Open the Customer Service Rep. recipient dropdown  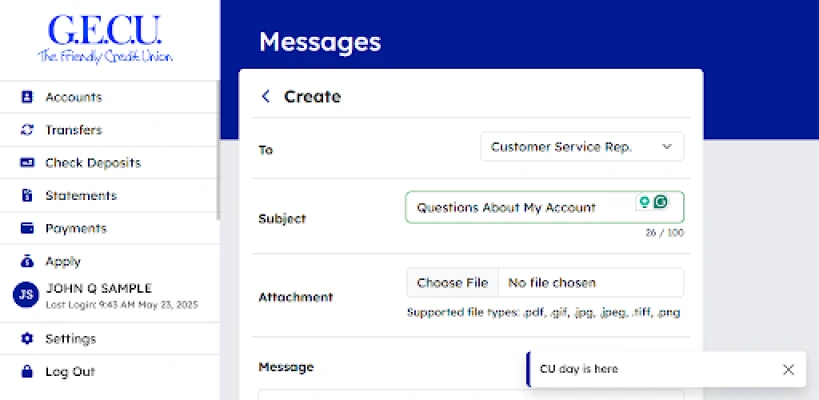[582, 147]
